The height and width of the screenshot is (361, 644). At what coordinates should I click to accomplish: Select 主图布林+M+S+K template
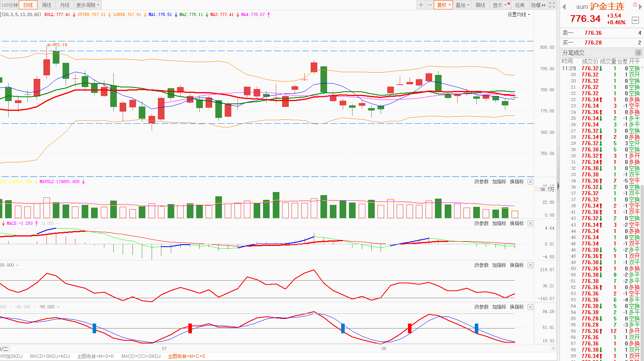96,356
